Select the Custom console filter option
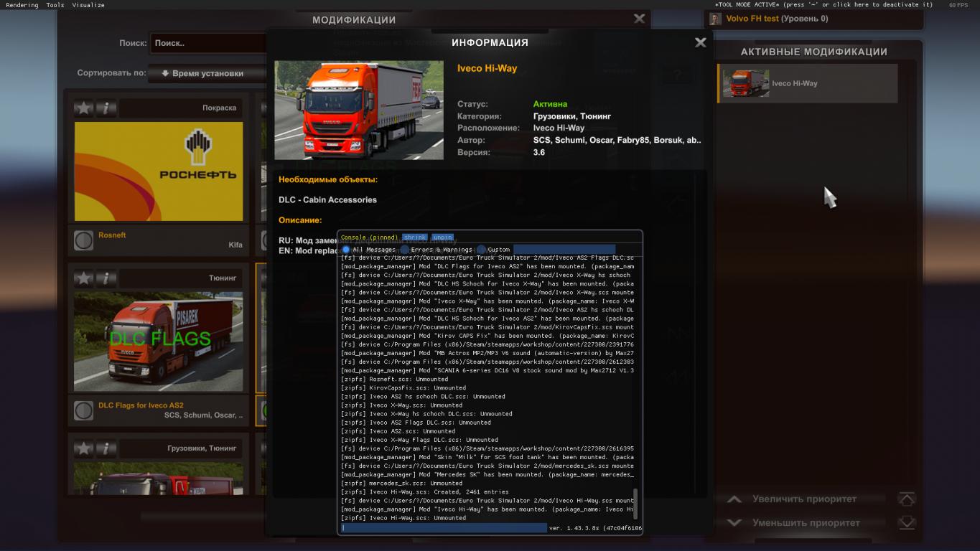Image resolution: width=980 pixels, height=551 pixels. [482, 250]
